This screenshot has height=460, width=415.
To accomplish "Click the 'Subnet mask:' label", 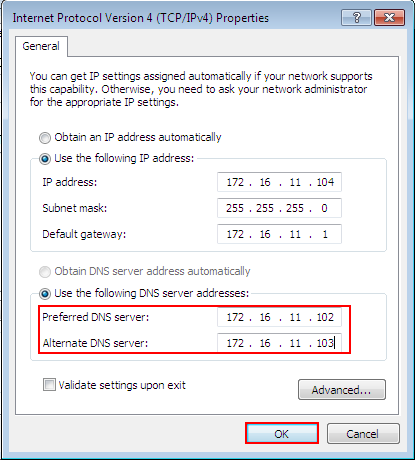I will tap(75, 208).
